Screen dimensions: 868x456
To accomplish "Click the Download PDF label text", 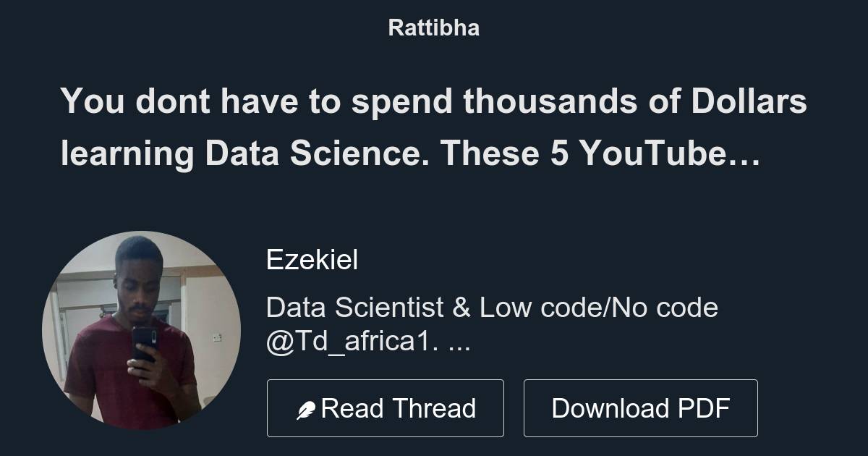I will [x=641, y=408].
